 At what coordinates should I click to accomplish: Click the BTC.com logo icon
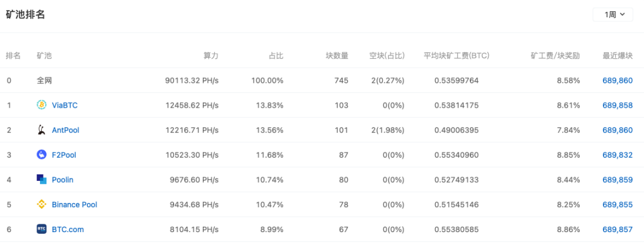point(42,229)
